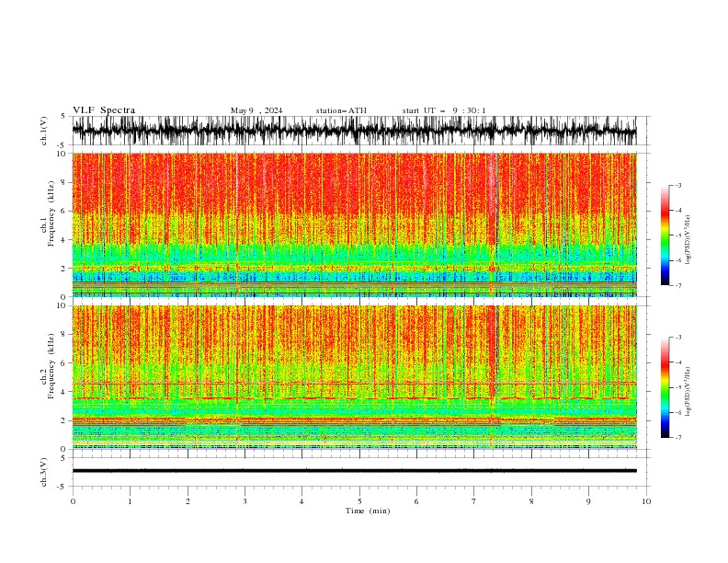Click the time axis tick label "7"
Screen dimensions: 728x563
click(474, 501)
